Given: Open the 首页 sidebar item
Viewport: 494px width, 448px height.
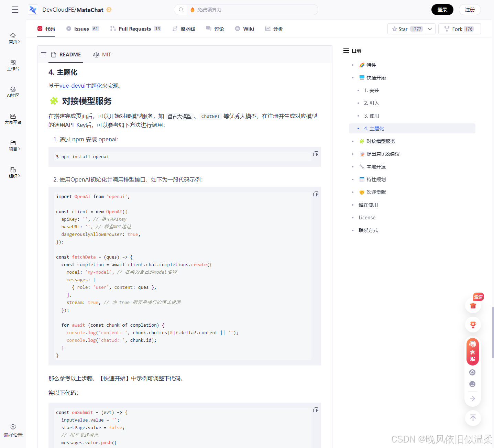Looking at the screenshot, I should click(13, 38).
